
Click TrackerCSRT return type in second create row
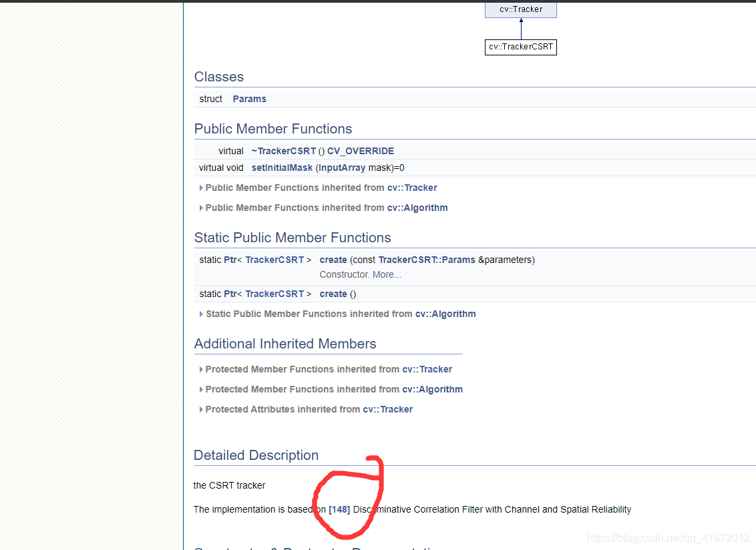click(x=275, y=294)
